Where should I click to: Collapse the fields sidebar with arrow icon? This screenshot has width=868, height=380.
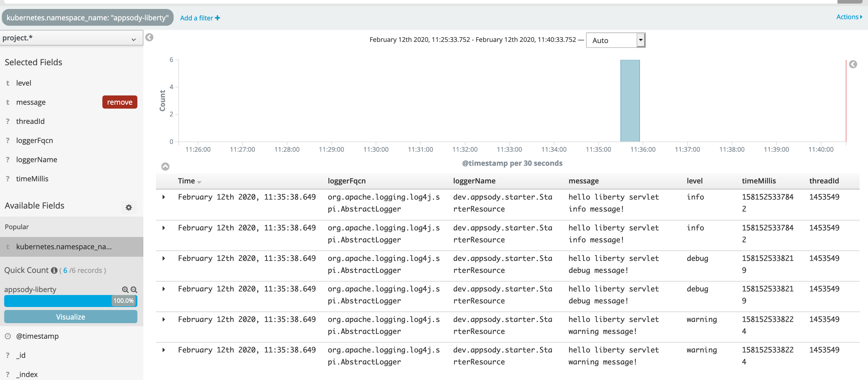tap(149, 37)
